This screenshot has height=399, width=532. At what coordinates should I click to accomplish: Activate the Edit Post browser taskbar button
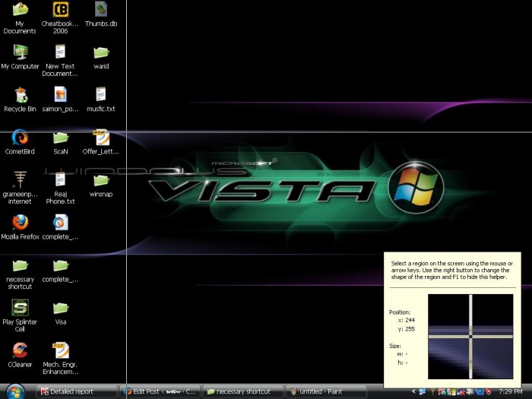160,391
